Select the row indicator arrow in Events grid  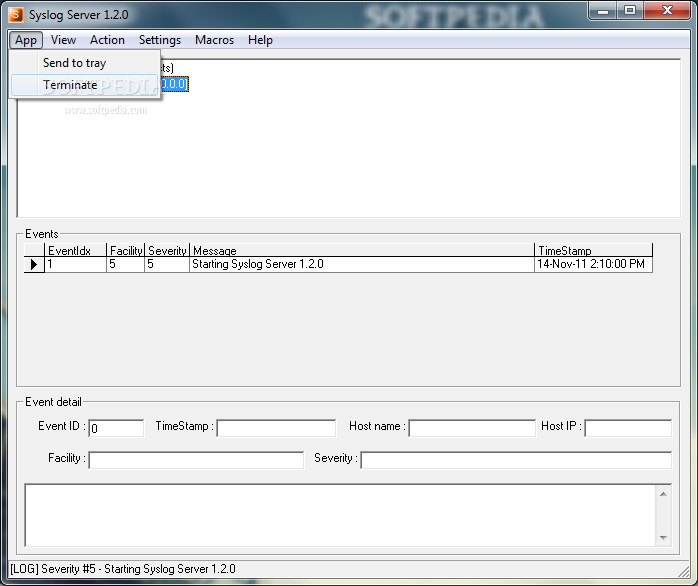click(34, 265)
